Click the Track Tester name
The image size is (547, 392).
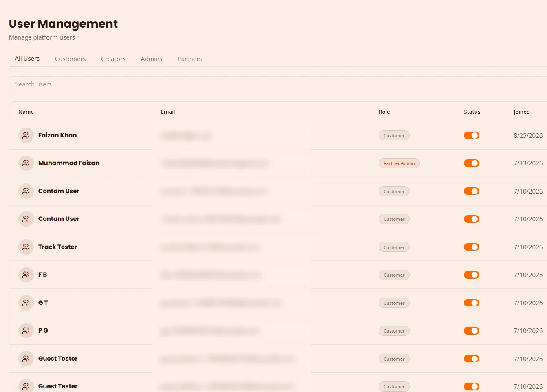tap(57, 247)
